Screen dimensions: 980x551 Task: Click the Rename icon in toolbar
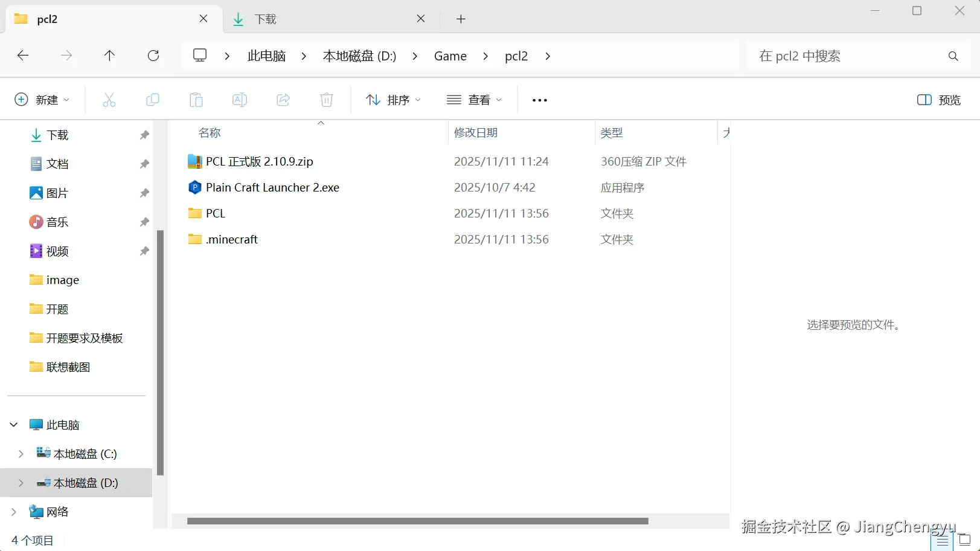click(240, 100)
